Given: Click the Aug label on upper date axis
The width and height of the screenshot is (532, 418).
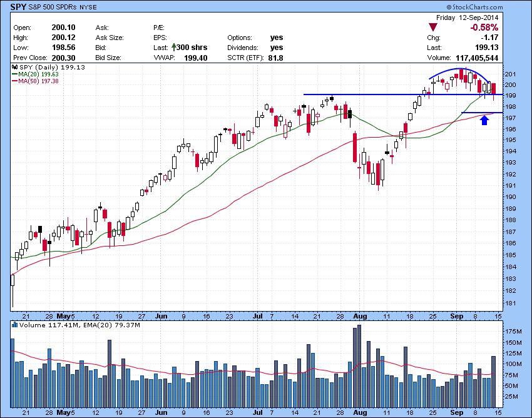Looking at the screenshot, I should click(360, 316).
